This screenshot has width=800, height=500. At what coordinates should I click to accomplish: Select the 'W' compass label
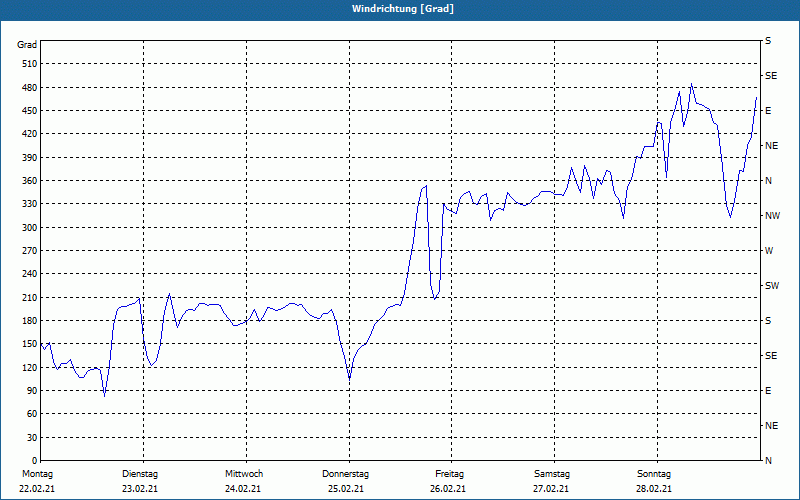pos(769,251)
